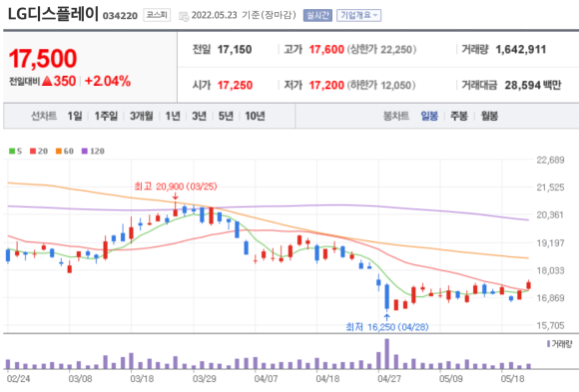The image size is (579, 392).
Task: Click the current price 17,500
Action: tap(43, 59)
